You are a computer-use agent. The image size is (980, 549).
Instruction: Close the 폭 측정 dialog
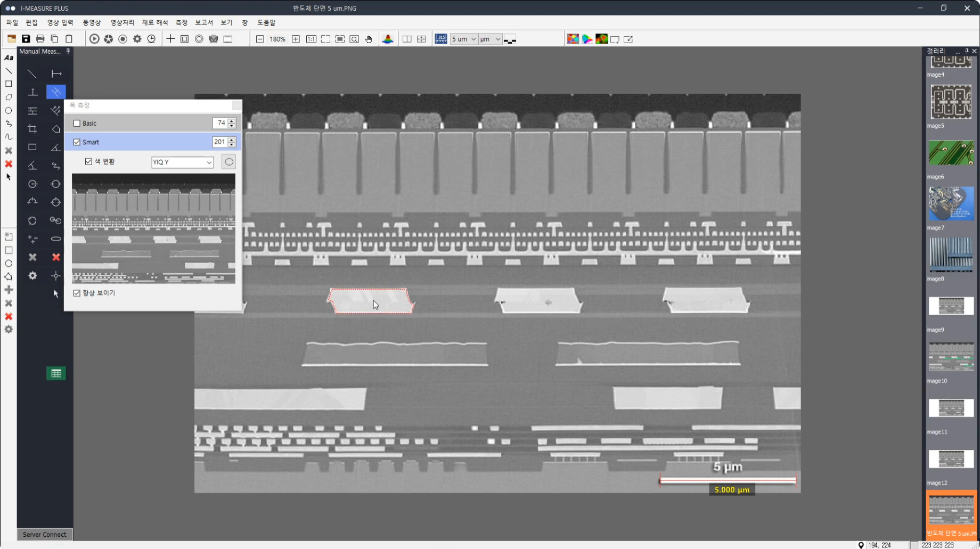point(236,105)
